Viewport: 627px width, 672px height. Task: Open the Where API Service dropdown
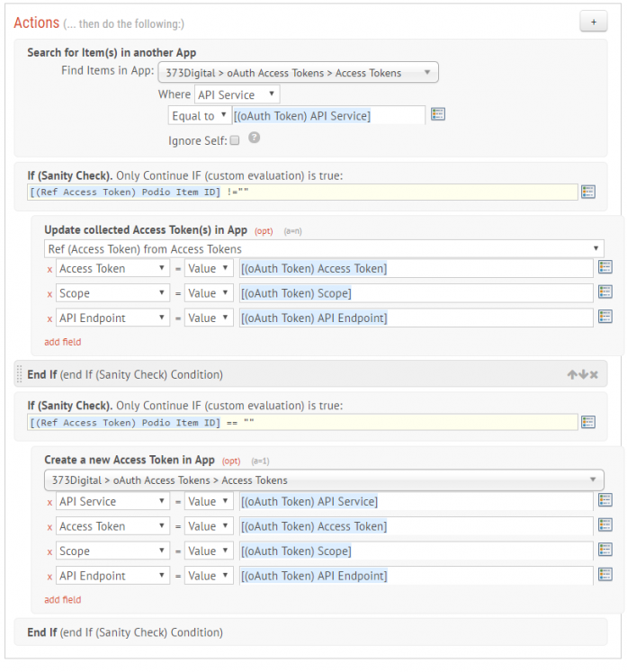tap(237, 94)
